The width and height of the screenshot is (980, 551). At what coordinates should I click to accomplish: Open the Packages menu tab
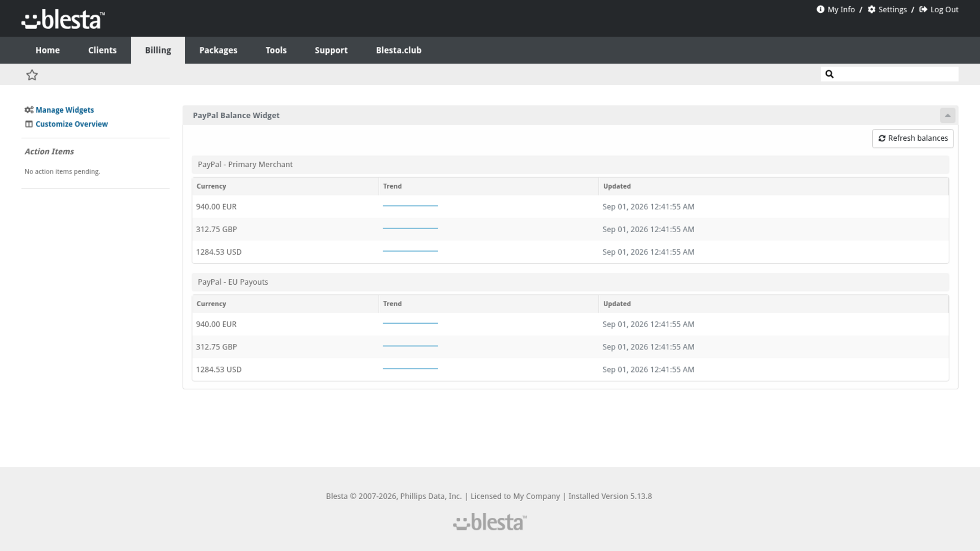(218, 50)
